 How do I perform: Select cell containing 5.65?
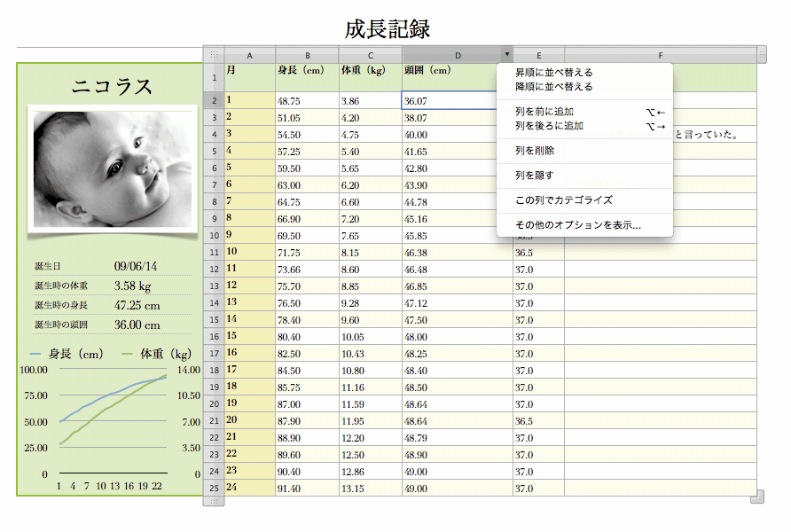[x=371, y=168]
